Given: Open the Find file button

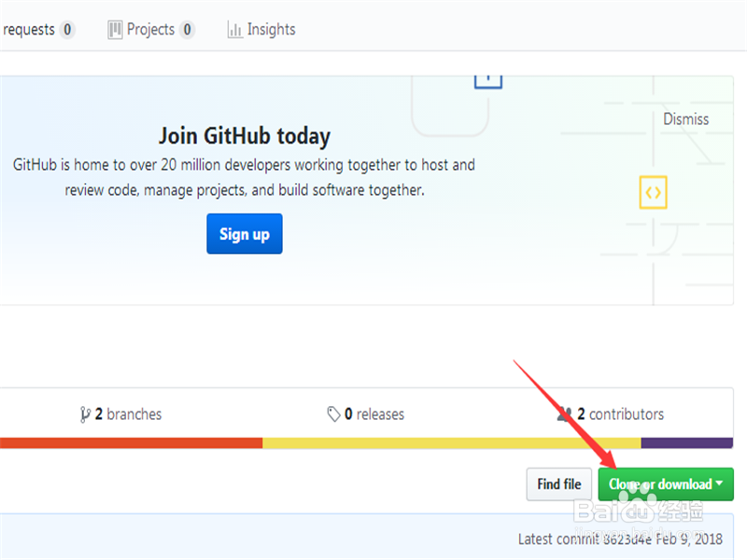Looking at the screenshot, I should 559,484.
